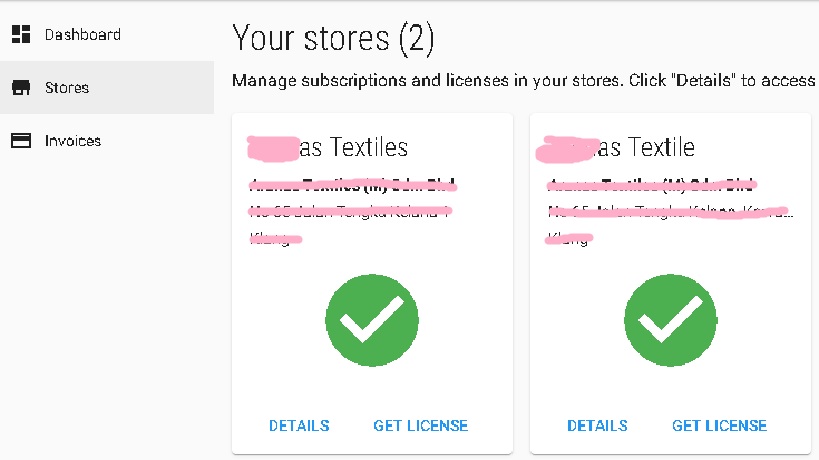The image size is (819, 460).
Task: Go to the Invoices menu label
Action: pyautogui.click(x=73, y=141)
